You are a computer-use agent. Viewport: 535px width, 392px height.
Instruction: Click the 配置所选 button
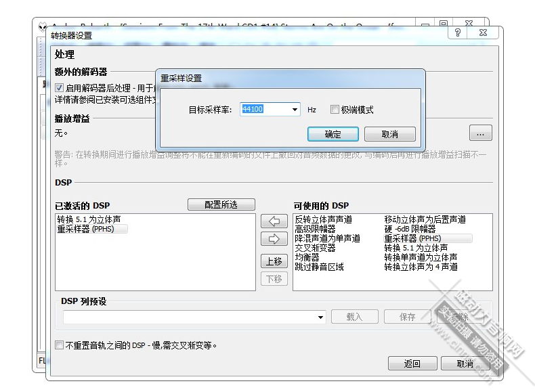tap(221, 204)
